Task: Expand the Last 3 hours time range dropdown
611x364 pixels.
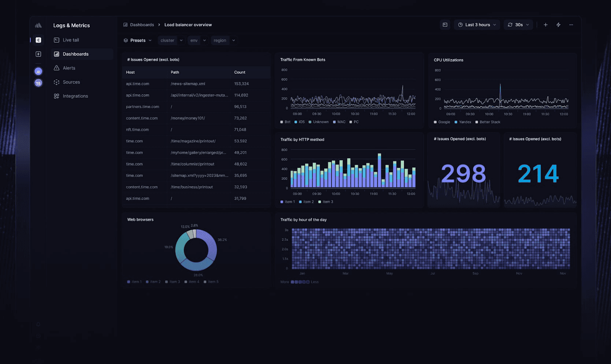Action: [x=477, y=25]
